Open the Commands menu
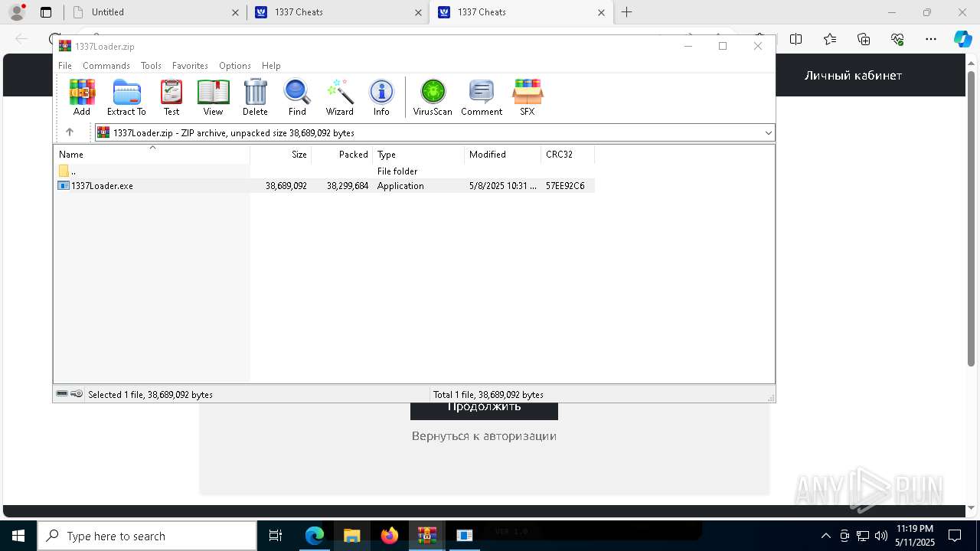Image resolution: width=980 pixels, height=551 pixels. pos(106,66)
